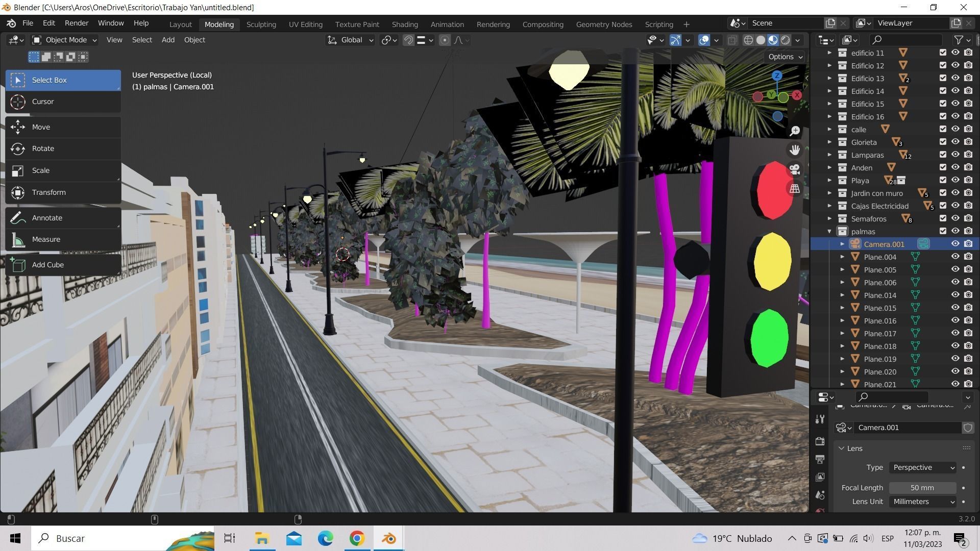Open the Object menu in viewport header

[194, 40]
